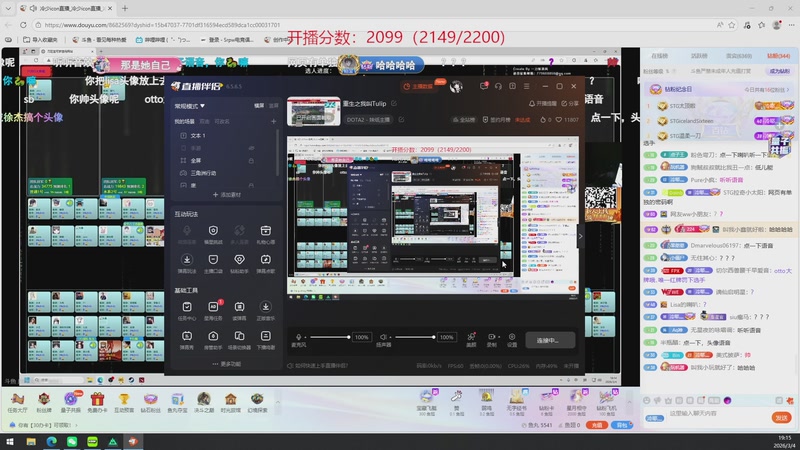
Task: Mute the 麦克风 microphone icon
Action: 298,337
